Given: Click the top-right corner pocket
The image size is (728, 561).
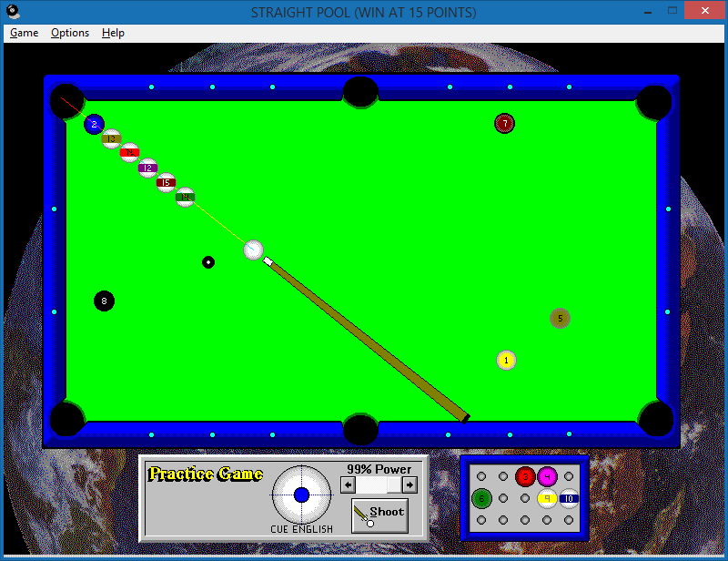Looking at the screenshot, I should [654, 102].
